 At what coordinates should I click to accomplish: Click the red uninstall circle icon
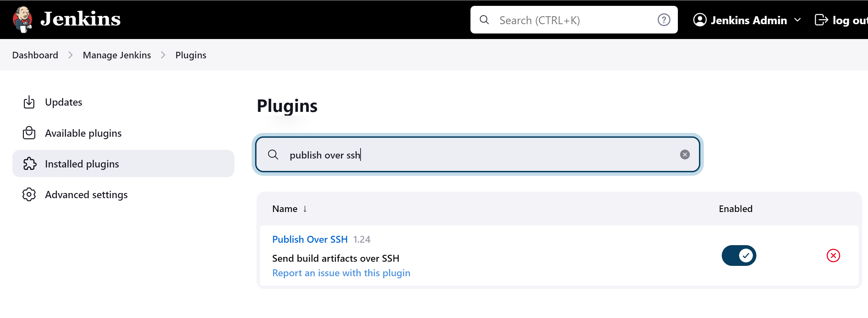pyautogui.click(x=833, y=255)
